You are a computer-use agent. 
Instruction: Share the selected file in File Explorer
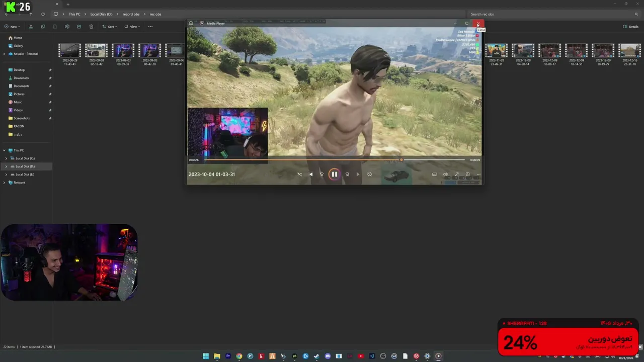point(79,27)
